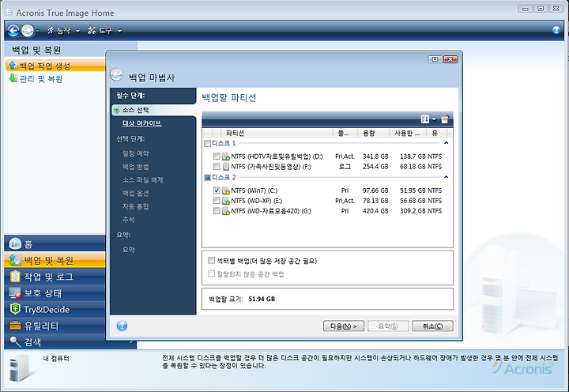Check the 디스크 1 checkbox

207,143
